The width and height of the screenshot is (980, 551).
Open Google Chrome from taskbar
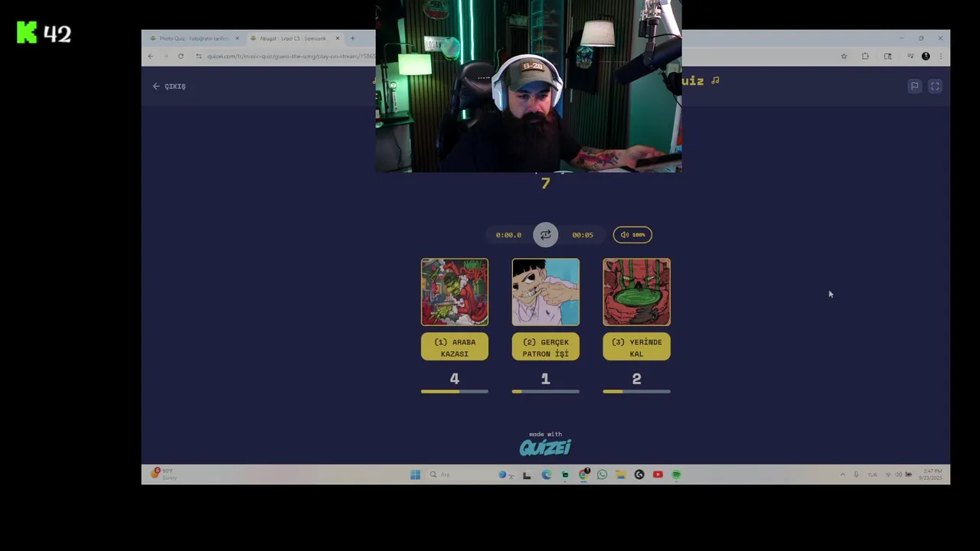pyautogui.click(x=583, y=474)
